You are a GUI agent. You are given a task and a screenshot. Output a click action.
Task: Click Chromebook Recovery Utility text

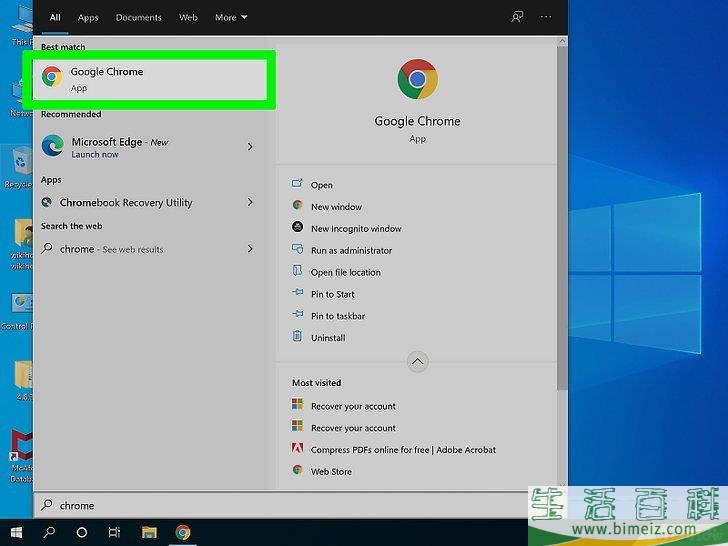pyautogui.click(x=126, y=202)
